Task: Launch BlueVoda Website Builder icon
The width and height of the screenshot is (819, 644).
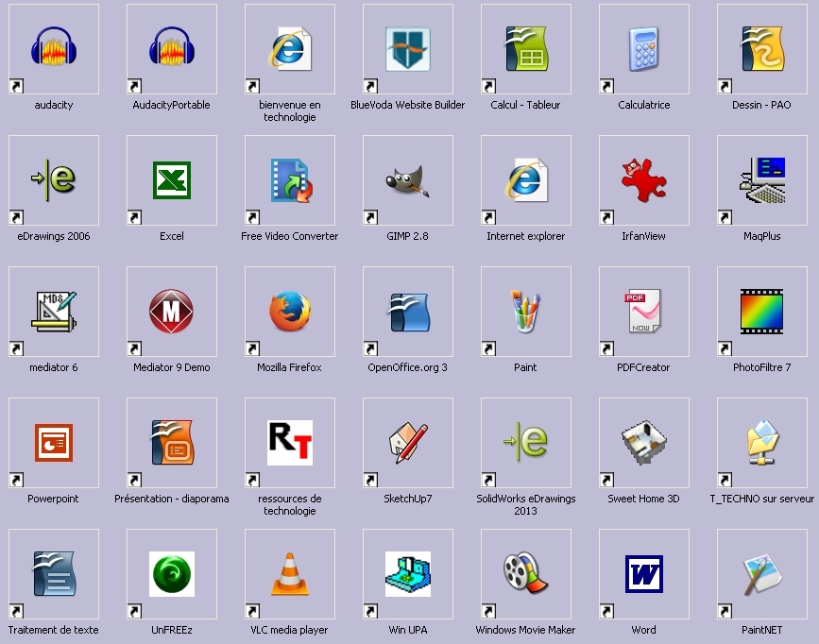Action: (x=408, y=48)
